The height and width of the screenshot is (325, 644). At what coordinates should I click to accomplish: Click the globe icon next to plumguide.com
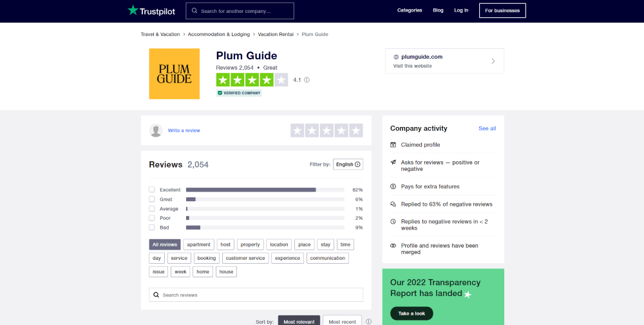point(396,57)
